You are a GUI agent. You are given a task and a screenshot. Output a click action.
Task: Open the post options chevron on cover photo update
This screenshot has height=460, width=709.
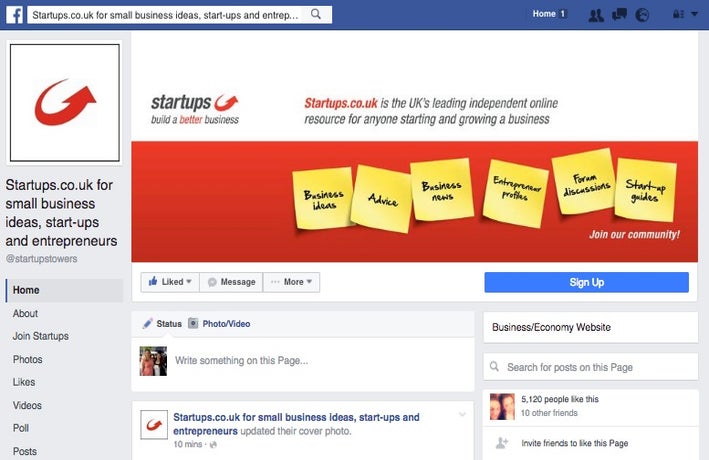coord(462,414)
